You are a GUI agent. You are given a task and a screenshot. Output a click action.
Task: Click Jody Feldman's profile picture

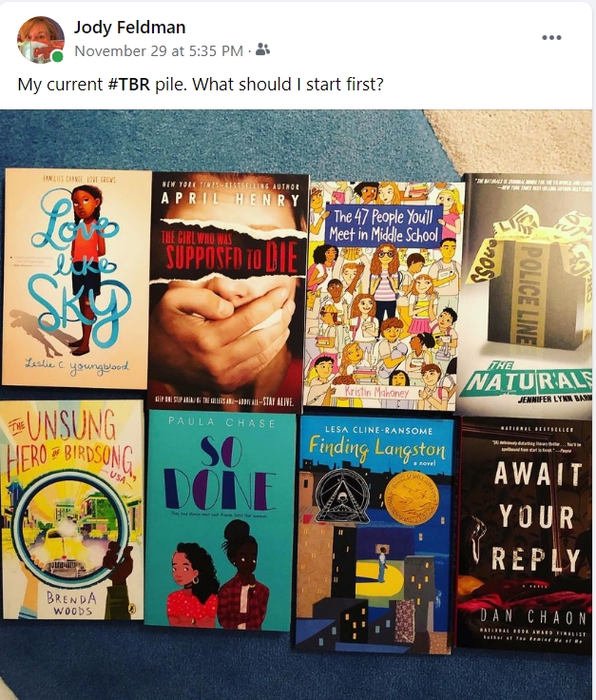point(41,40)
